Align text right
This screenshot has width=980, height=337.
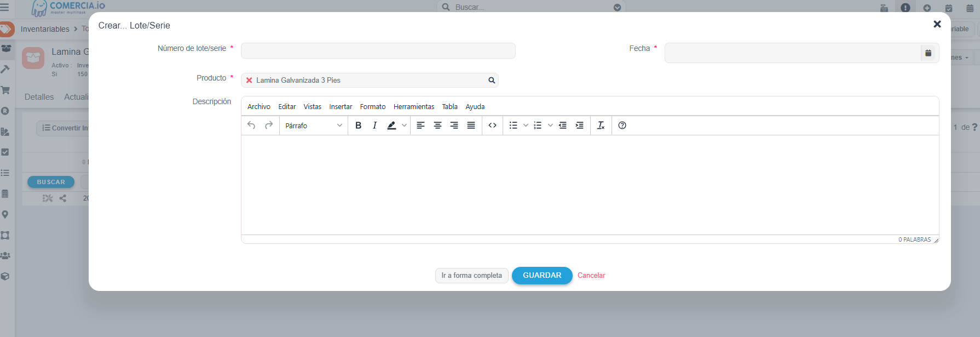(454, 125)
